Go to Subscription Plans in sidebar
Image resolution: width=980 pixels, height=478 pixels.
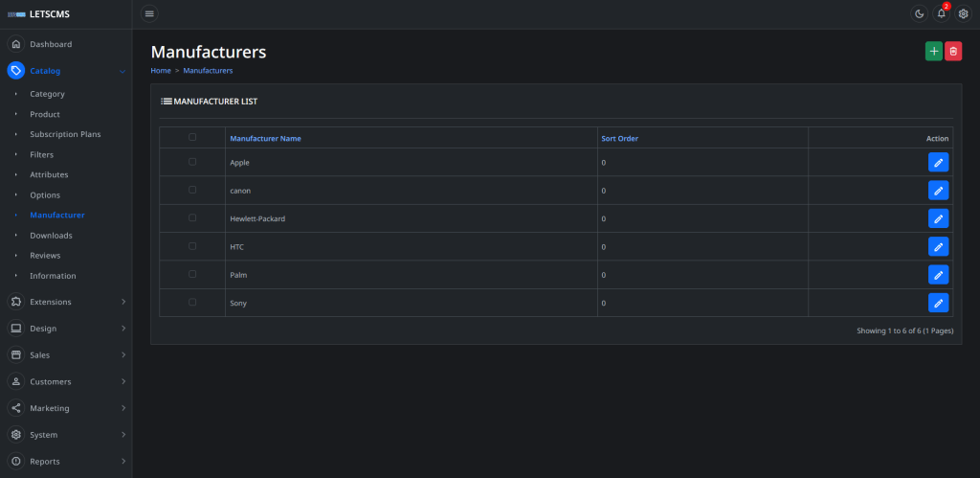pos(65,134)
